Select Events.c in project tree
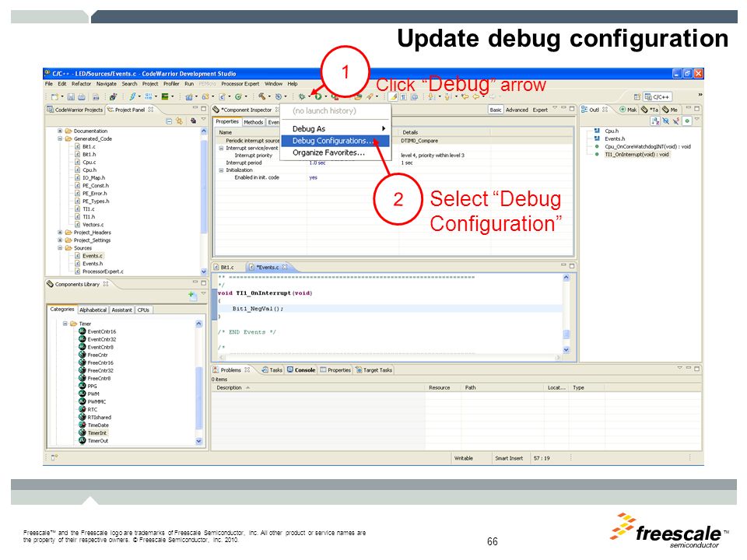The image size is (747, 560). click(92, 256)
